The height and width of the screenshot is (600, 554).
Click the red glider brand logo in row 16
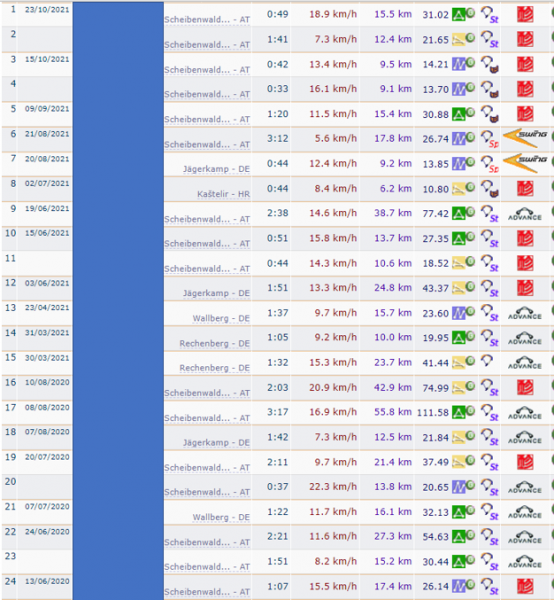pyautogui.click(x=525, y=388)
